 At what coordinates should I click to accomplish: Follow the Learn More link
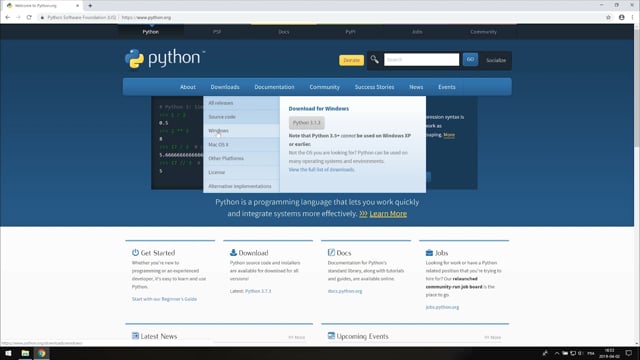coord(388,214)
